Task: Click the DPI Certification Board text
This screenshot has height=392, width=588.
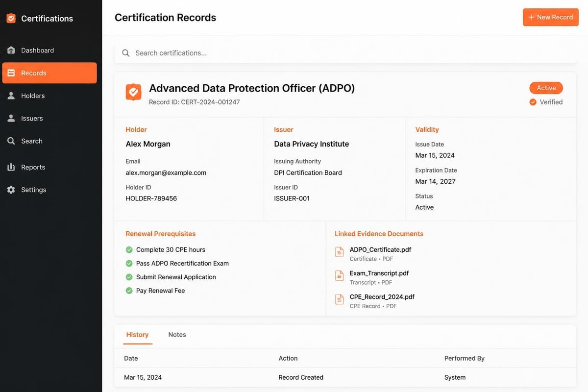Action: pyautogui.click(x=308, y=172)
